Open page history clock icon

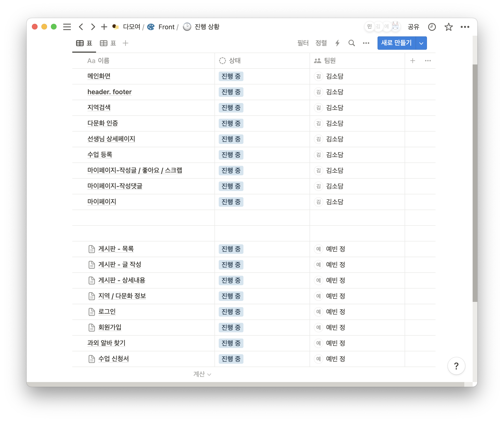tap(432, 27)
